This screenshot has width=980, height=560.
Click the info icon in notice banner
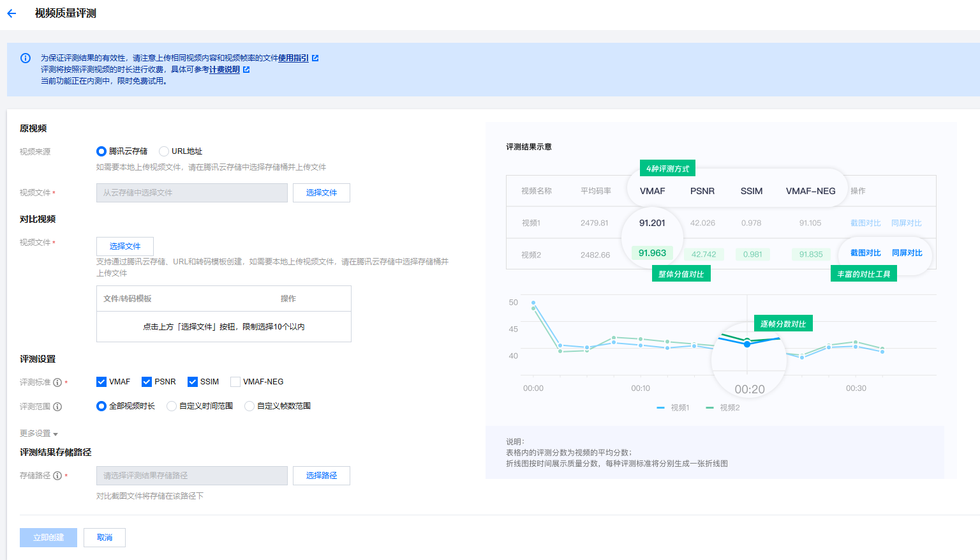click(26, 58)
